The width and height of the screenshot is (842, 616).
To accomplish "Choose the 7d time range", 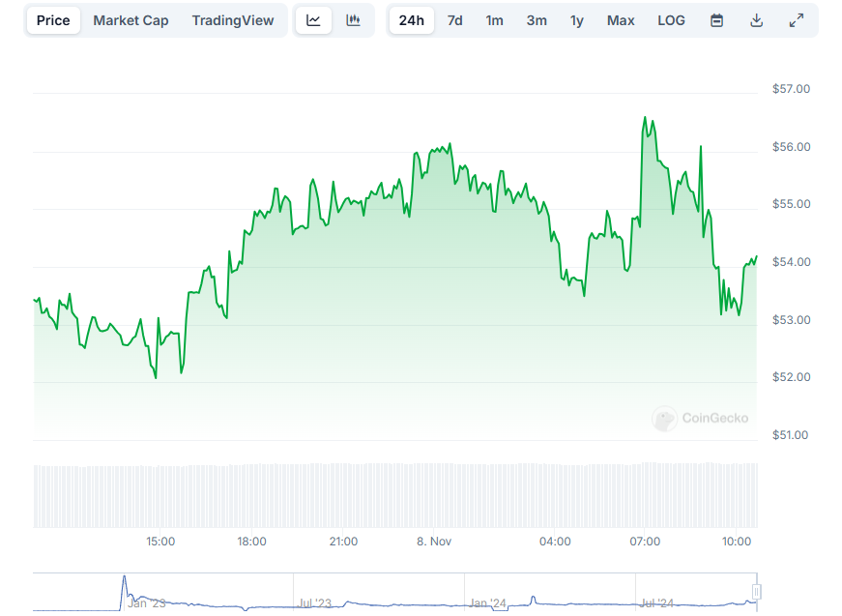I will [x=454, y=20].
